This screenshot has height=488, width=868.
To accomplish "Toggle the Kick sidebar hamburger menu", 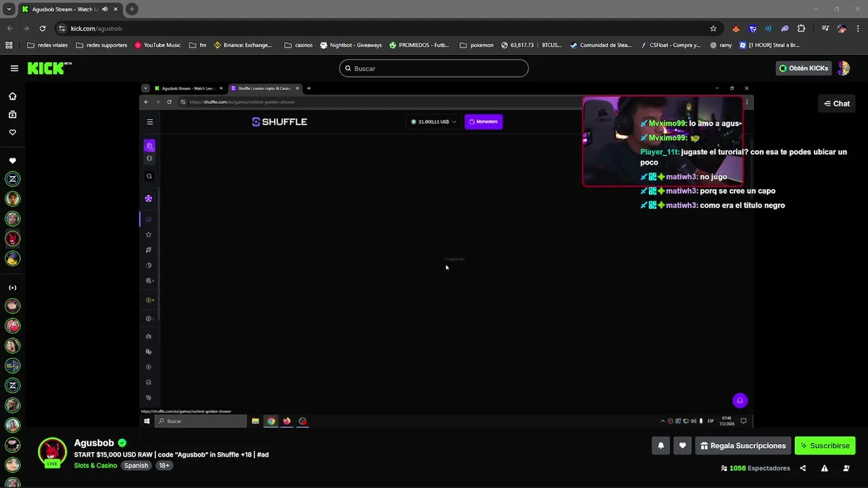I will coord(14,68).
